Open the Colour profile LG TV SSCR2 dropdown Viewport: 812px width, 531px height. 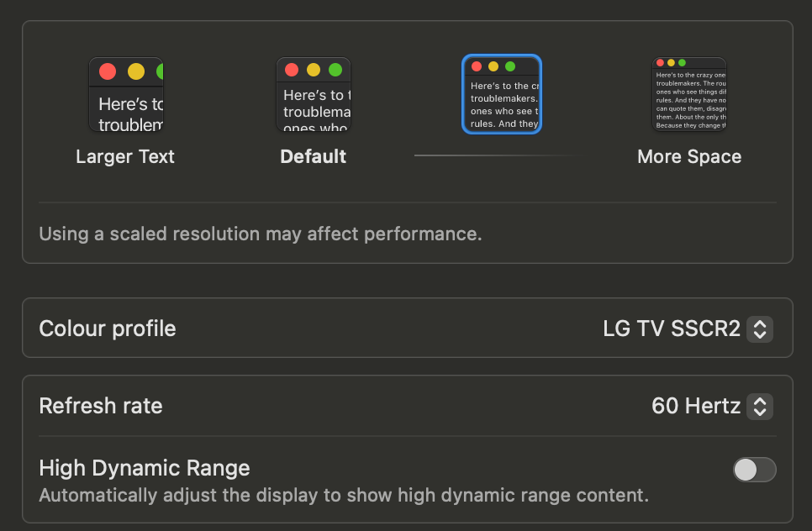coord(686,329)
